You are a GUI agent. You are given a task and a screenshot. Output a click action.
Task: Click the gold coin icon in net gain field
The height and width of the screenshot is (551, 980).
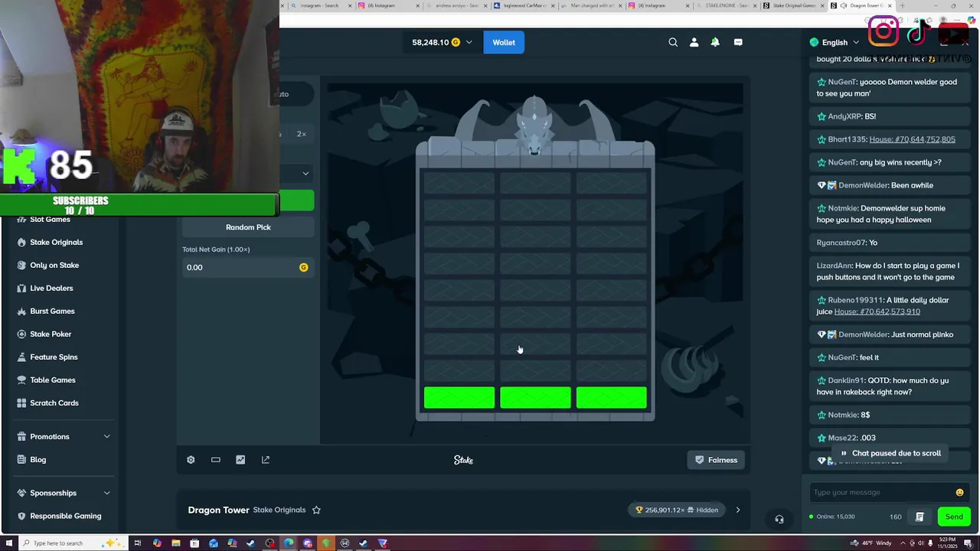click(304, 267)
